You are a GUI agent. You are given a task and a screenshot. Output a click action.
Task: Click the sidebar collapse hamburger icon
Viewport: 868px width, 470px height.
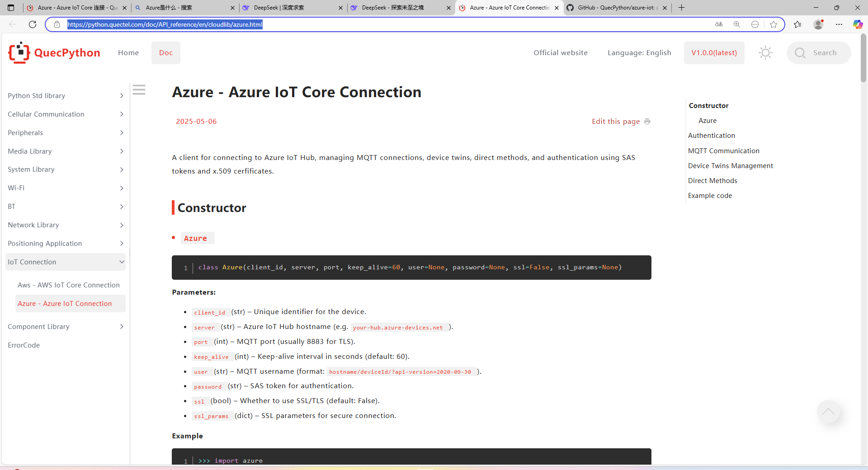pos(139,90)
